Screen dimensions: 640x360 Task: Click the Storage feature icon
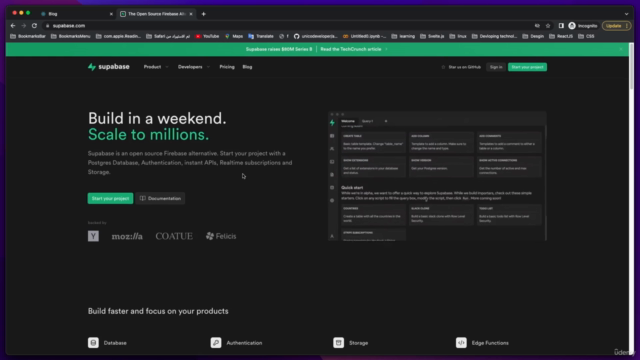click(338, 343)
